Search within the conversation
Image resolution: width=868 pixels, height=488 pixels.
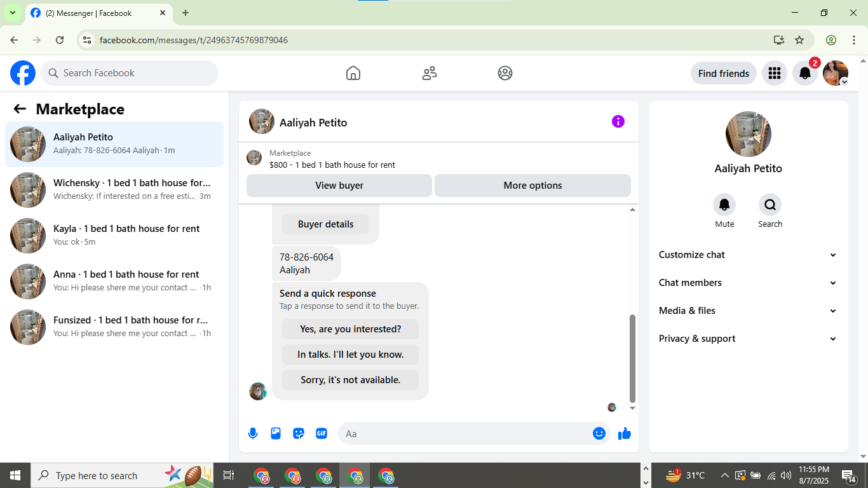pos(770,205)
